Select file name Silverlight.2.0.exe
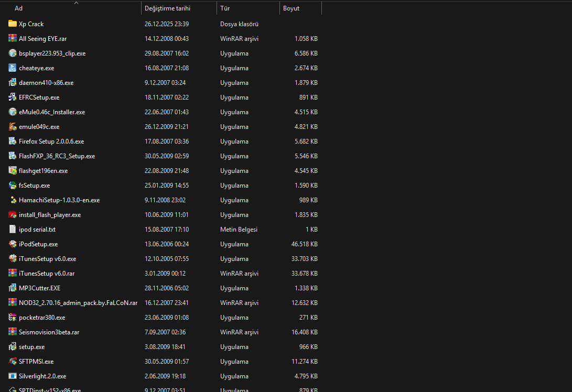This screenshot has width=572, height=392. (42, 376)
